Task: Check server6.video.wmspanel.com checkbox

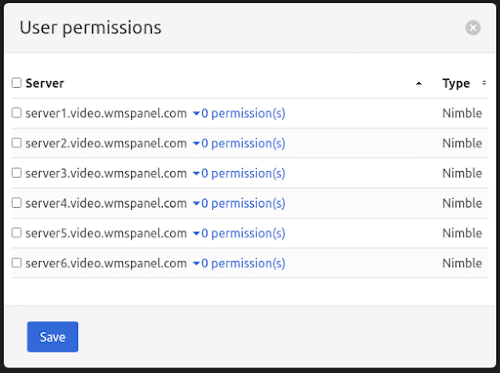Action: tap(17, 263)
